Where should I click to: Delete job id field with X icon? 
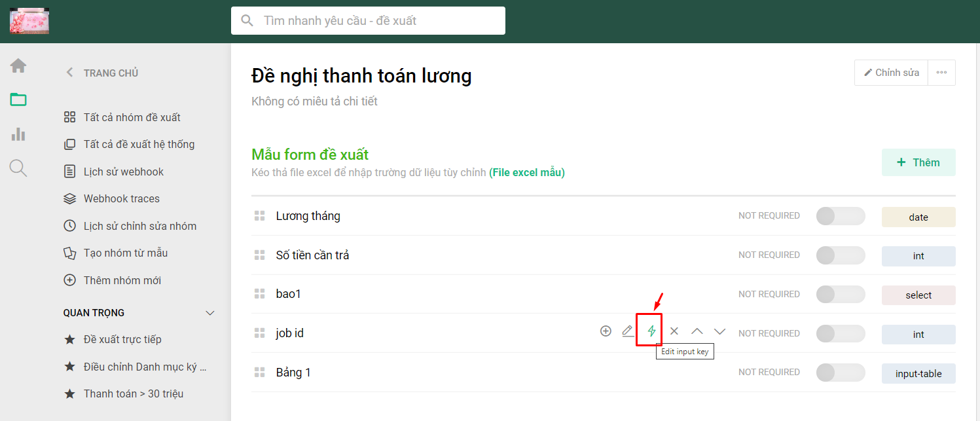coord(674,331)
